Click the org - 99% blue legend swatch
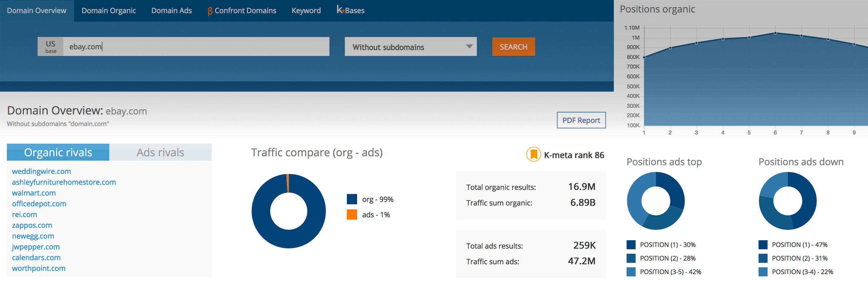Image resolution: width=868 pixels, height=284 pixels. pyautogui.click(x=352, y=199)
